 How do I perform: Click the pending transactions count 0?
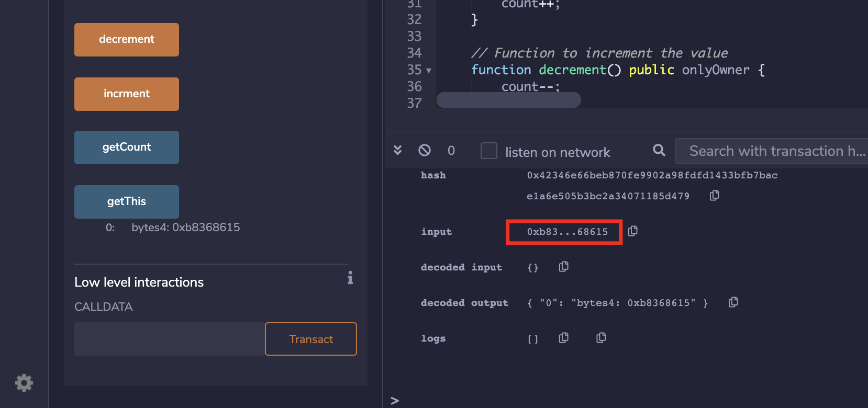451,151
